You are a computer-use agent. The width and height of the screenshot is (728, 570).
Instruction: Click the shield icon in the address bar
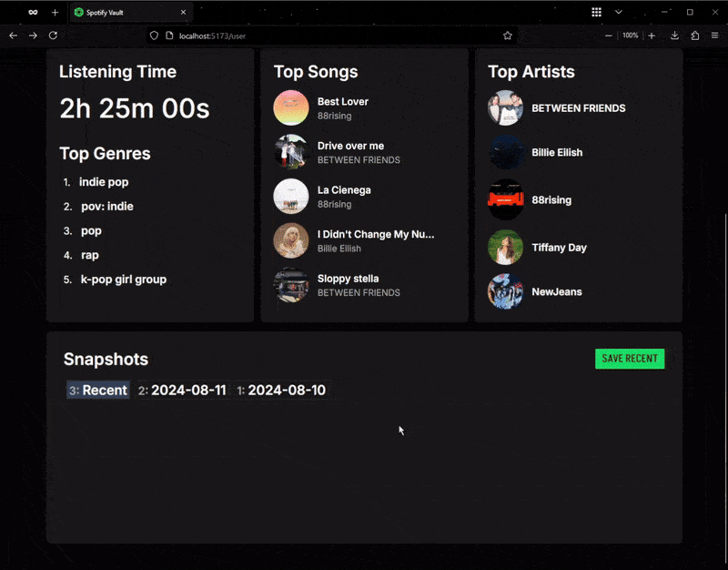click(154, 36)
